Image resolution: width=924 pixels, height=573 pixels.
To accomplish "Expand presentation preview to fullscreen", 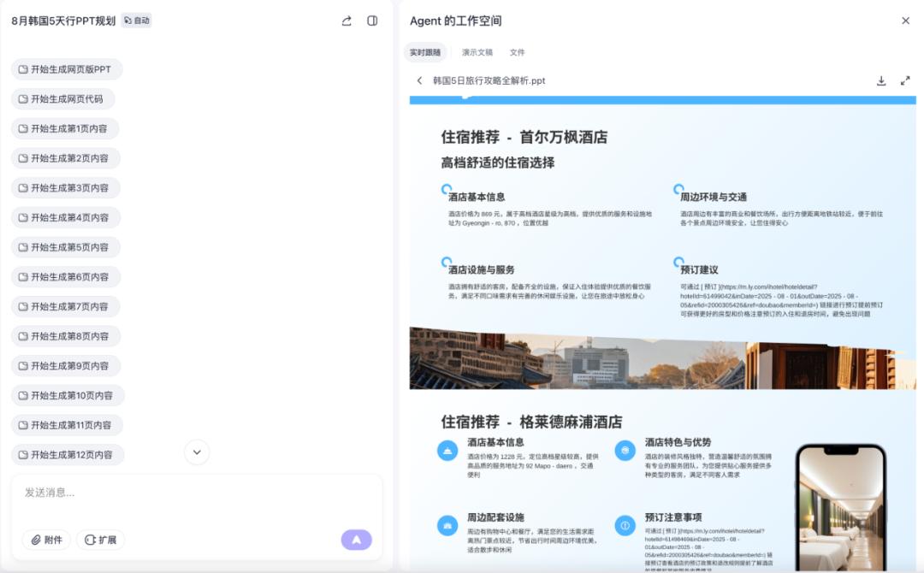I will point(905,80).
